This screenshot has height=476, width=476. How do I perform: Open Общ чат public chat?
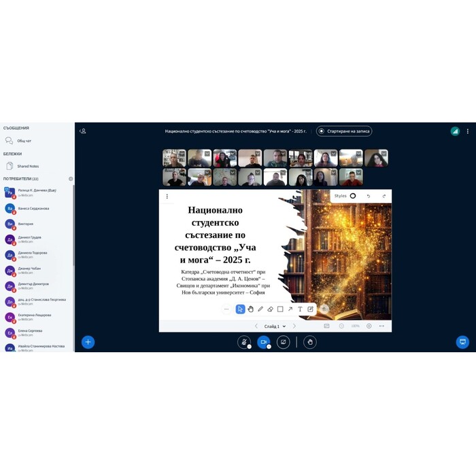[24, 141]
